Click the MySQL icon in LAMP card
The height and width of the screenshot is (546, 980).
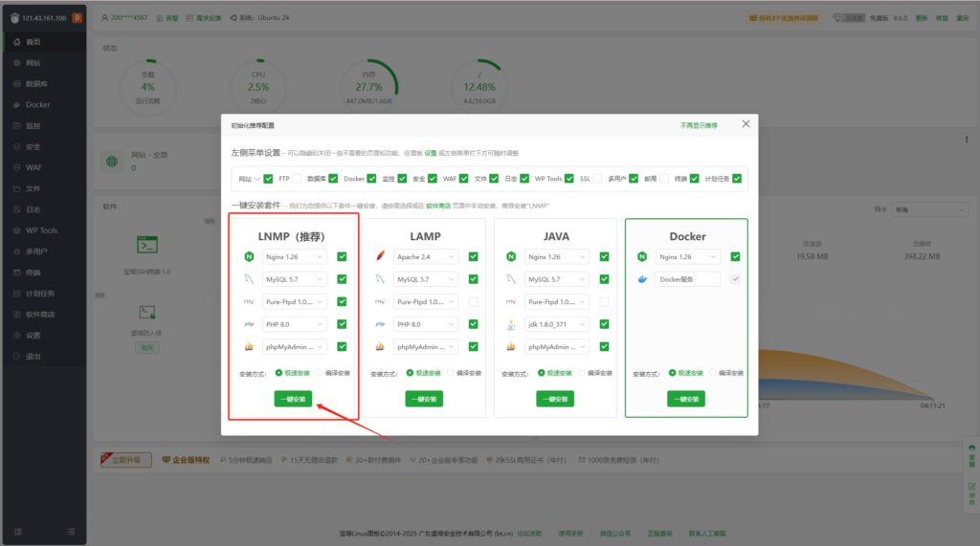[380, 279]
